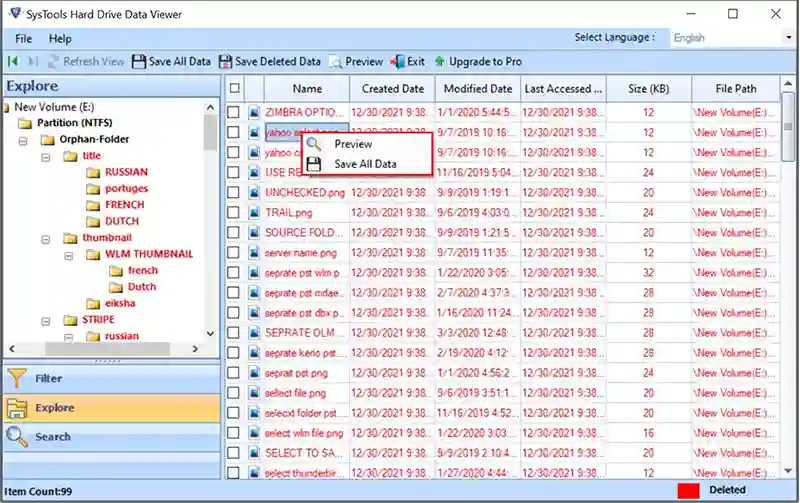
Task: Click file list vertical scrollbar thumb
Action: tap(788, 126)
